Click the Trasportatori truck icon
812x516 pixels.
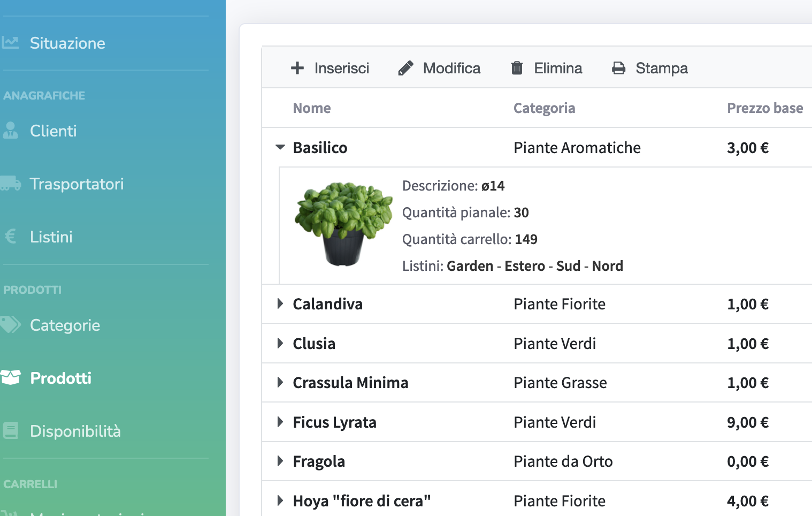coord(11,183)
